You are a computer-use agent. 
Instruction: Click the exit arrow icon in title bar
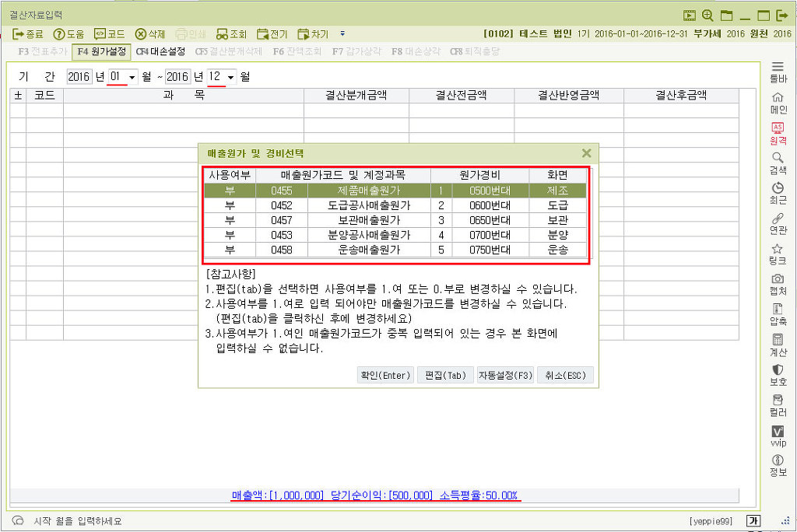(782, 16)
